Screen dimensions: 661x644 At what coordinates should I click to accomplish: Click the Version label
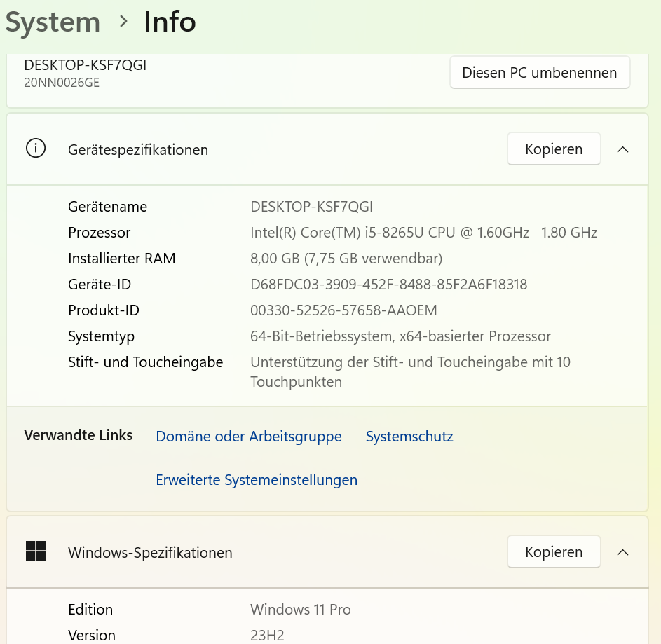(92, 635)
